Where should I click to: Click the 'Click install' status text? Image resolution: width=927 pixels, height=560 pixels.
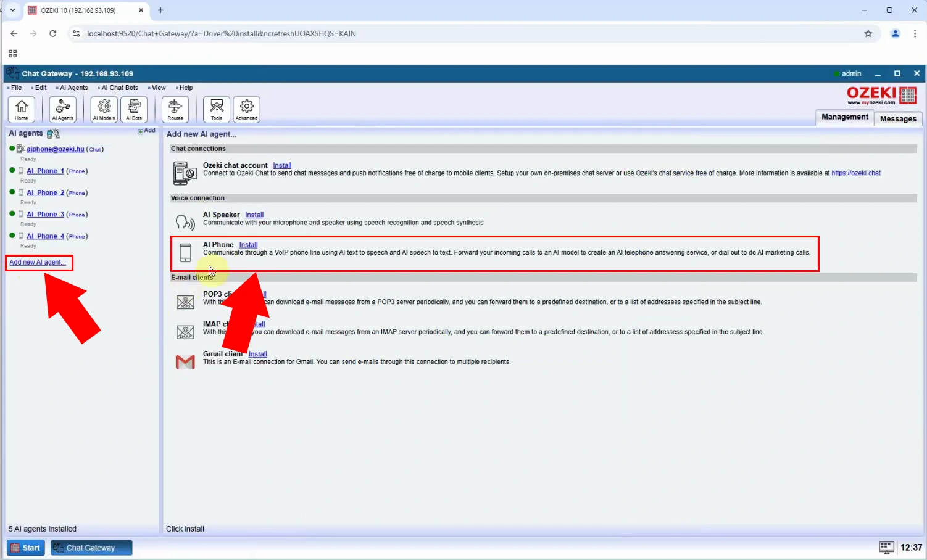[x=185, y=529]
